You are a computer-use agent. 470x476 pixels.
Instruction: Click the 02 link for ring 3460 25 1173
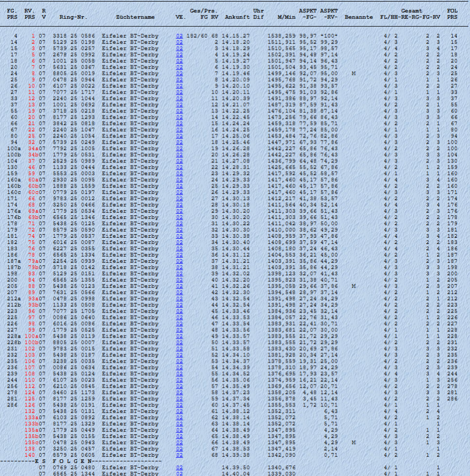(x=180, y=392)
